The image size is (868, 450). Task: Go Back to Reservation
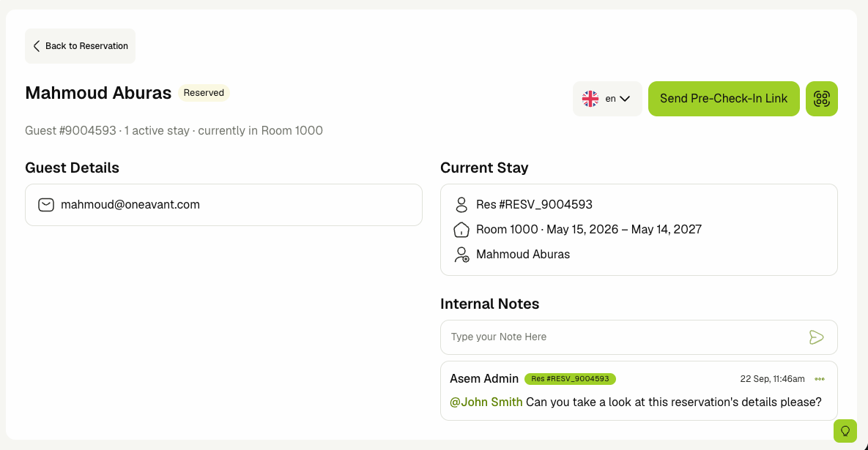81,46
